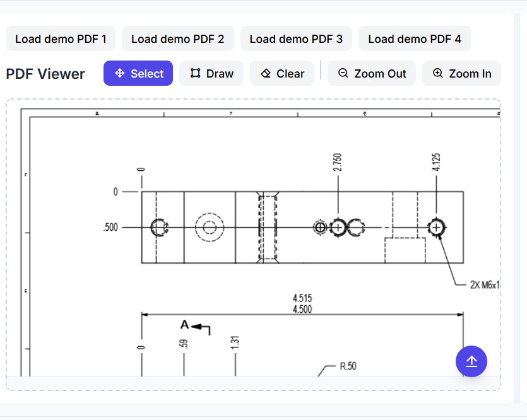The width and height of the screenshot is (527, 420).
Task: Click the upload arrow icon in the purple circle
Action: tap(471, 361)
